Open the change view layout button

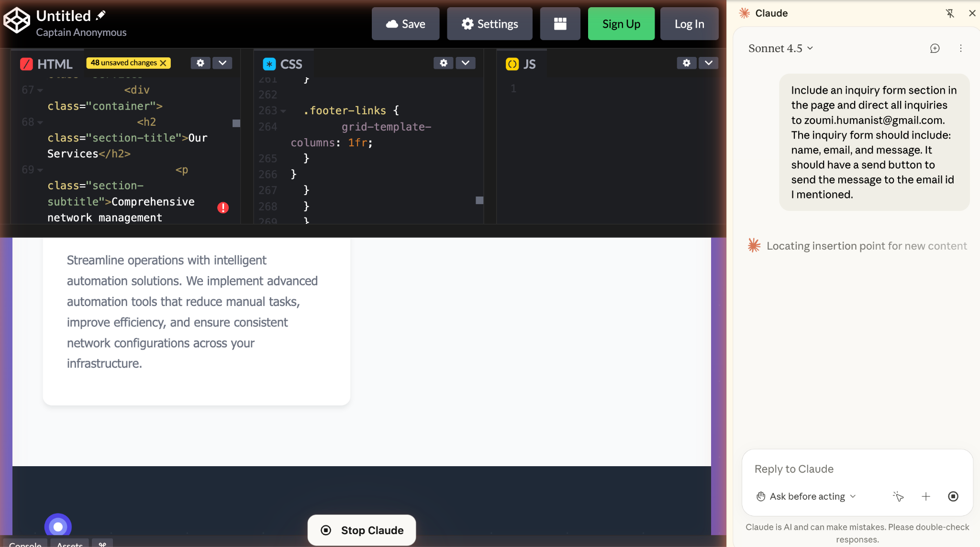click(x=560, y=24)
